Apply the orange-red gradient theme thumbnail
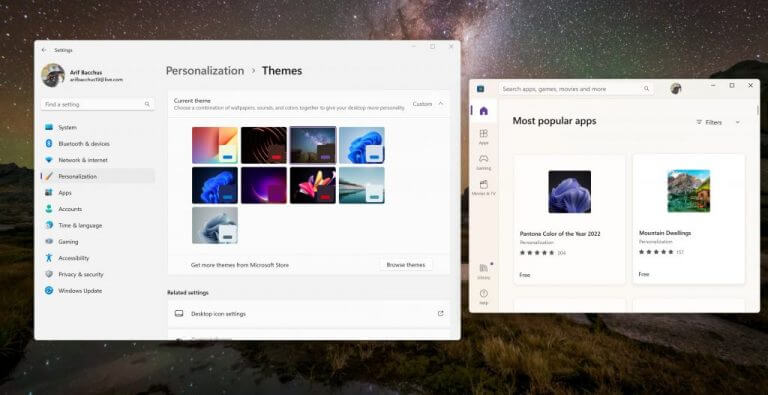768x395 pixels. 215,145
